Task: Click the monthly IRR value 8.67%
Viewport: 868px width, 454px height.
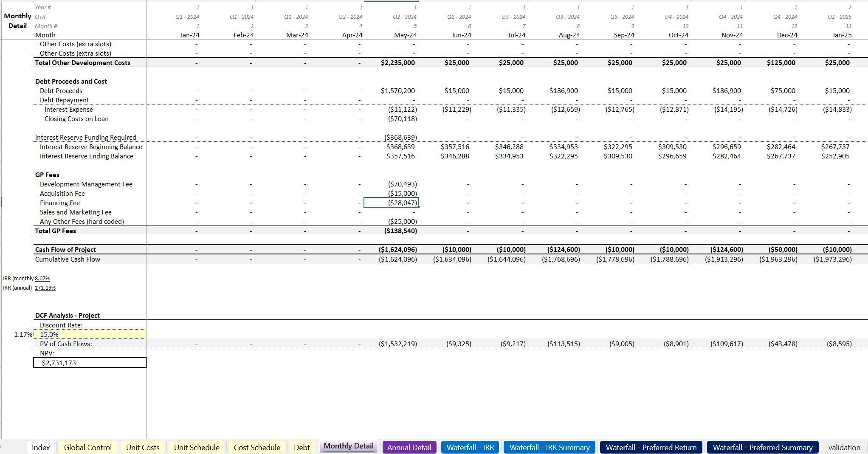Action: (42, 278)
